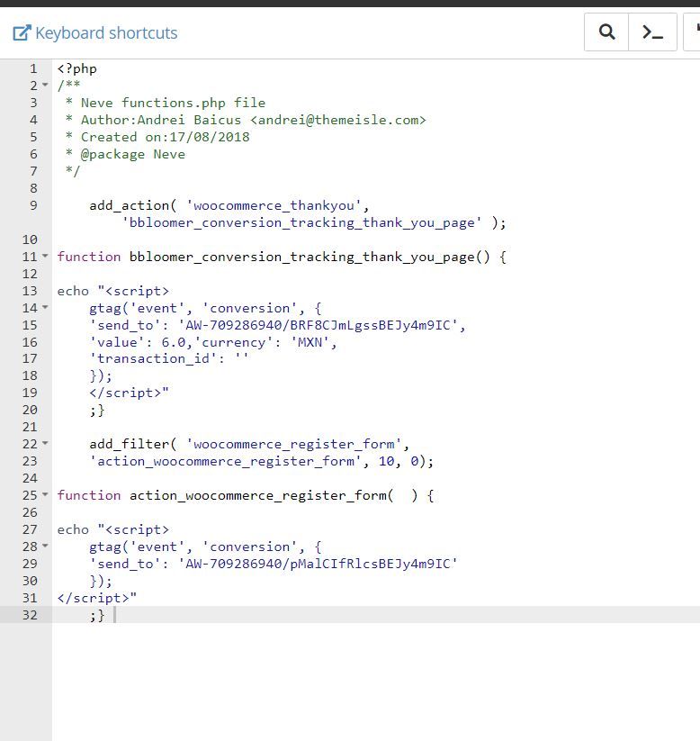
Task: Click function name 'action_woocommerce_register_form(' on line 25
Action: click(261, 495)
